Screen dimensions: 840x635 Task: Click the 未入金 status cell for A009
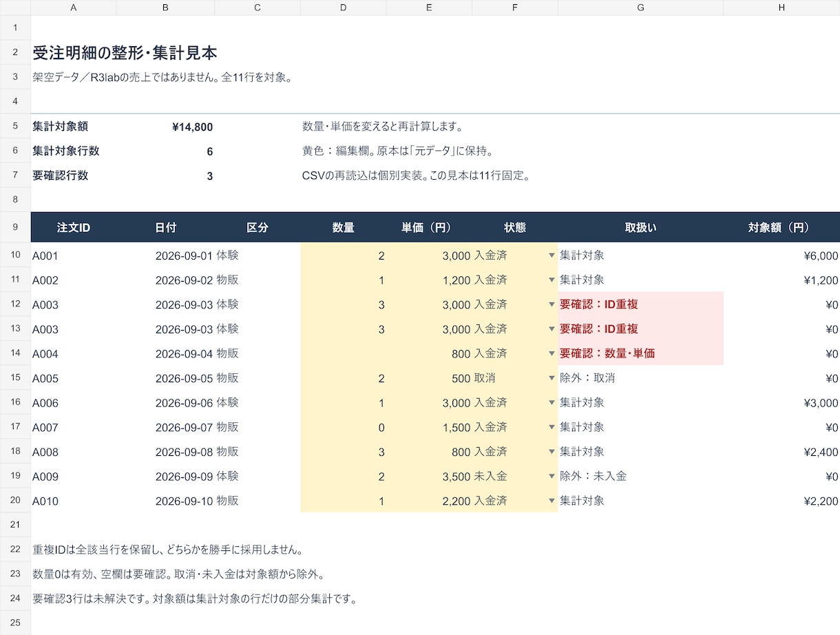pyautogui.click(x=515, y=477)
